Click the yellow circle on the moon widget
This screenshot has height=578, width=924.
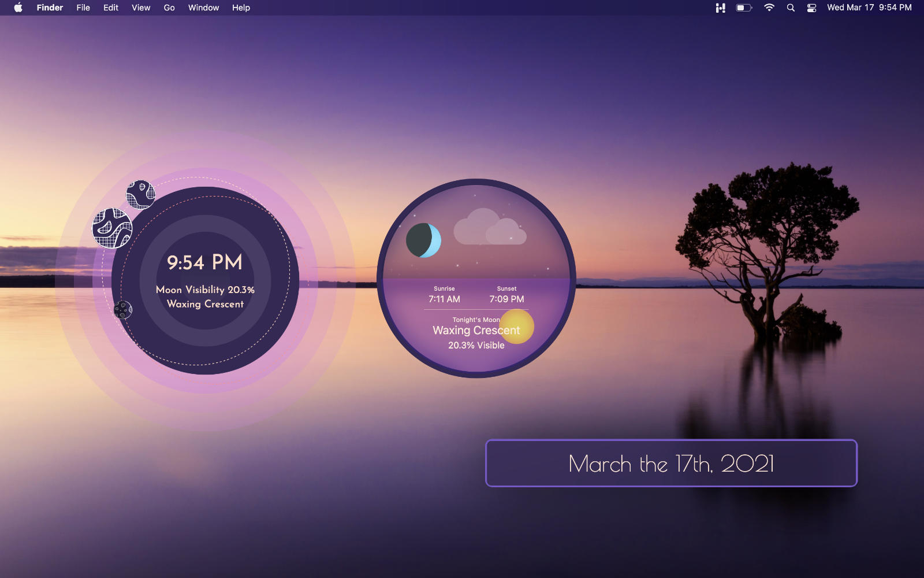pos(516,327)
